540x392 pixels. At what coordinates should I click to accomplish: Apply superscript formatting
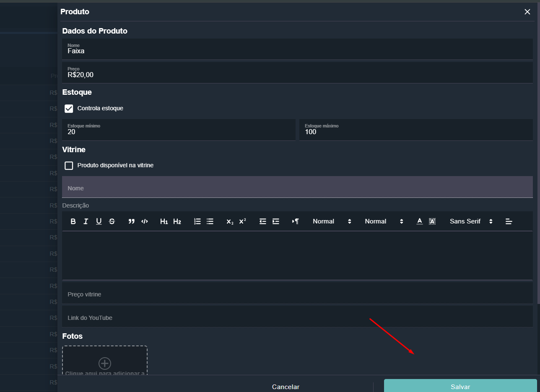pos(242,221)
